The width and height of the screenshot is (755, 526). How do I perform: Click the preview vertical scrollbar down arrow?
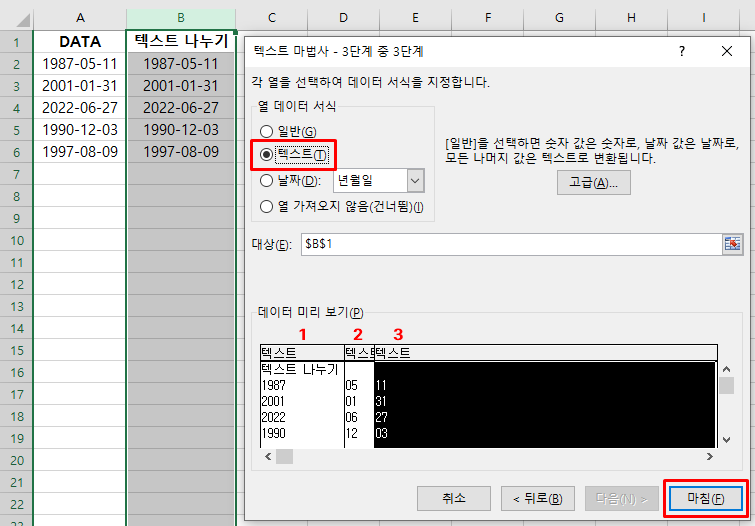point(727,439)
